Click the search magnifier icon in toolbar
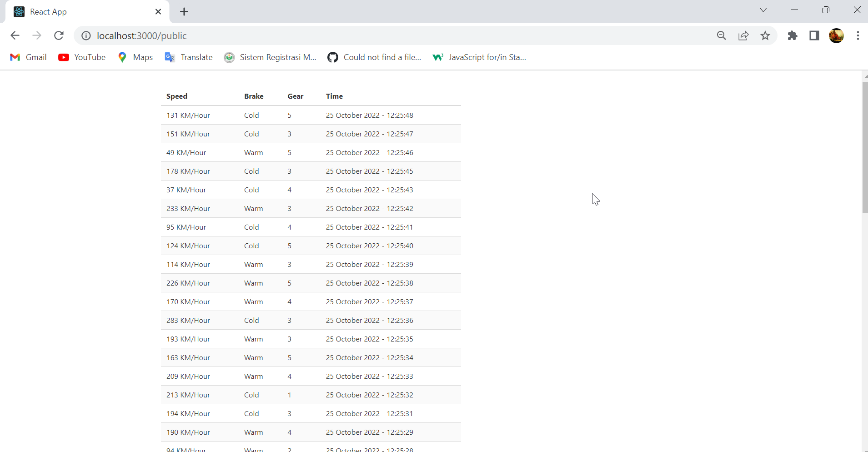This screenshot has height=452, width=868. [722, 35]
